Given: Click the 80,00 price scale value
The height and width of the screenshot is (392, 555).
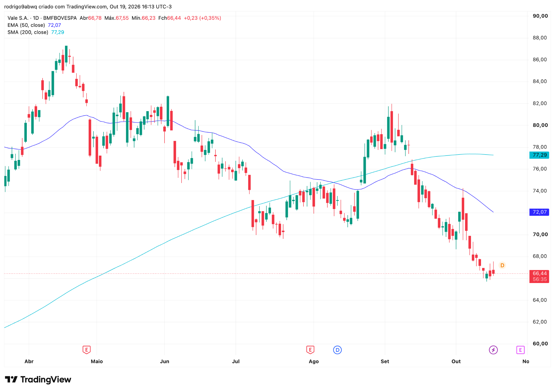Looking at the screenshot, I should point(540,125).
